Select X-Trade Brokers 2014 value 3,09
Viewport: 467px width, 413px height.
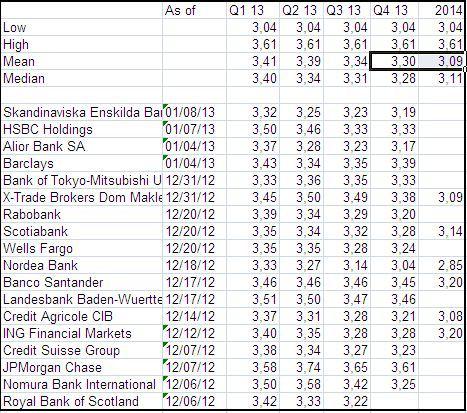[x=441, y=197]
